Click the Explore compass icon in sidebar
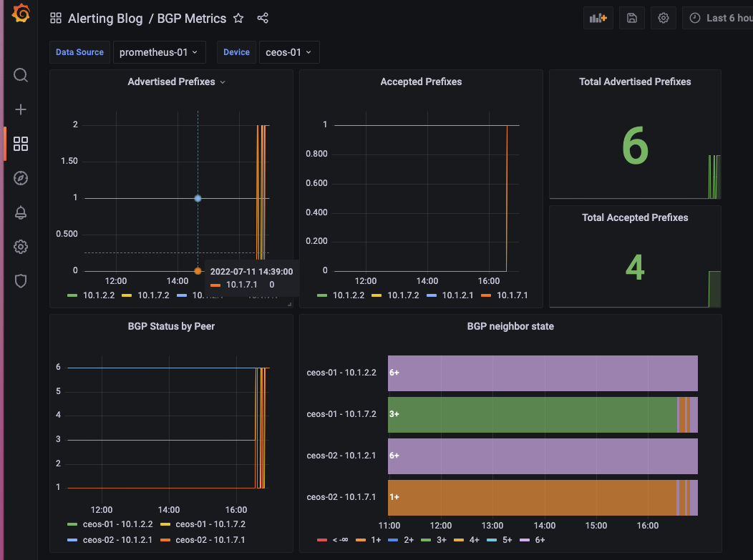The width and height of the screenshot is (753, 560). point(21,178)
